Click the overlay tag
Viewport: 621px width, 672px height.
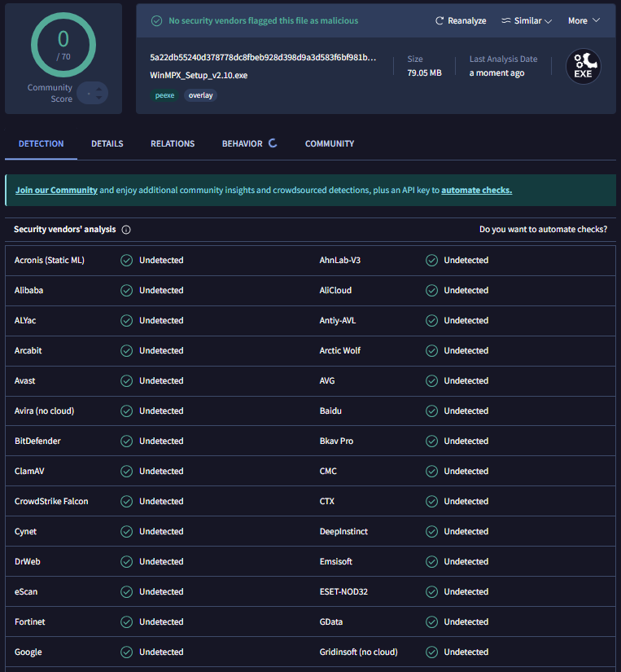point(200,95)
